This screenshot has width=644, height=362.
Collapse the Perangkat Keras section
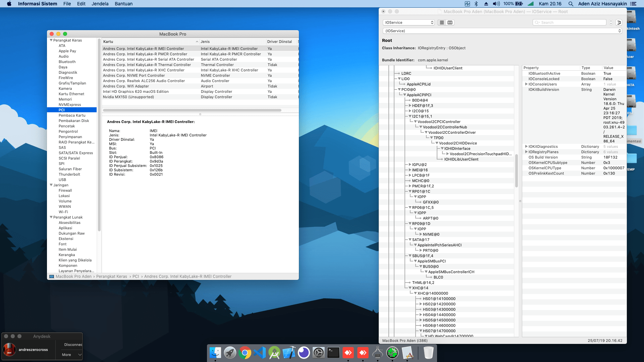click(51, 40)
